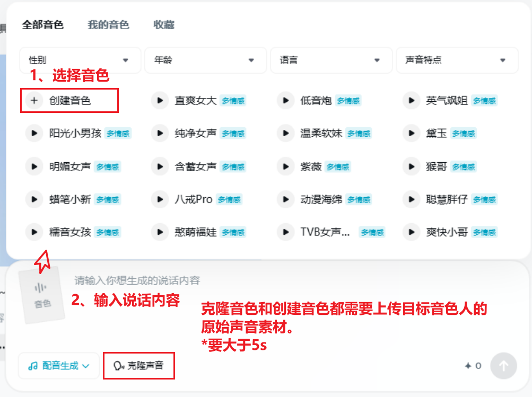Play the 猴哥 voice preview

click(x=411, y=166)
